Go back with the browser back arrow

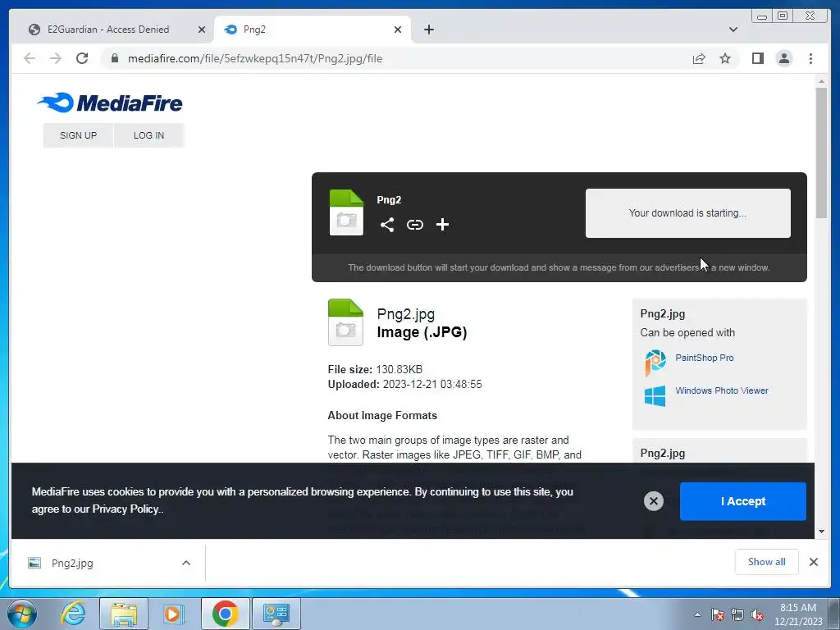30,58
